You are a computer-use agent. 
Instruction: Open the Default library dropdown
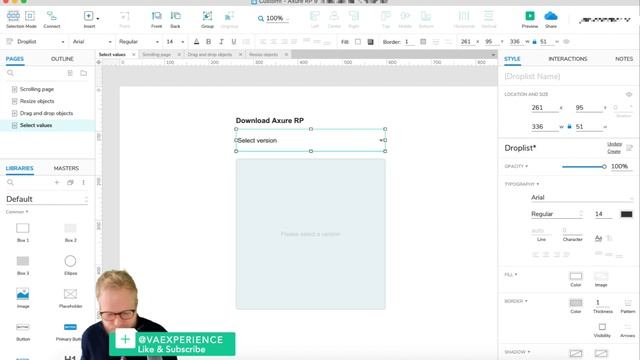47,199
